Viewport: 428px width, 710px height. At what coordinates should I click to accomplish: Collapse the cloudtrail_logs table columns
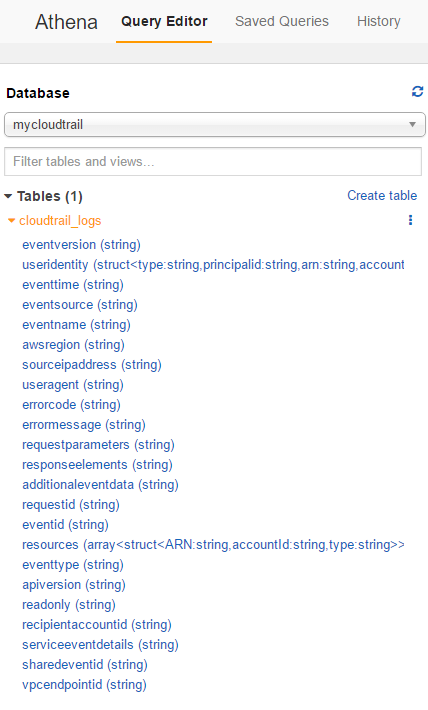(x=12, y=221)
